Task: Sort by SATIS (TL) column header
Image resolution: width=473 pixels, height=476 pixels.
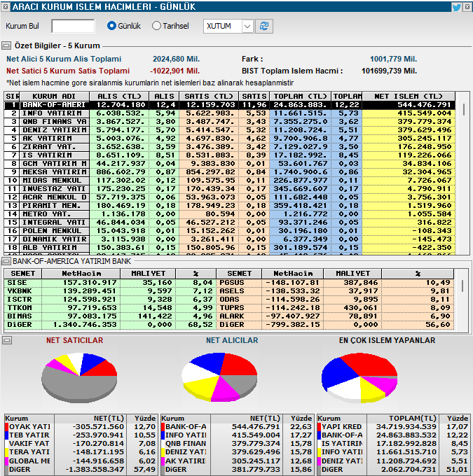Action: (209, 96)
